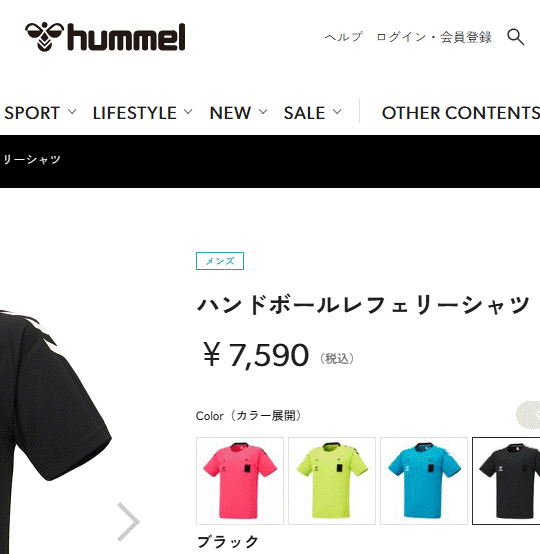The width and height of the screenshot is (540, 554).
Task: Show next product image with arrow
Action: 128,521
